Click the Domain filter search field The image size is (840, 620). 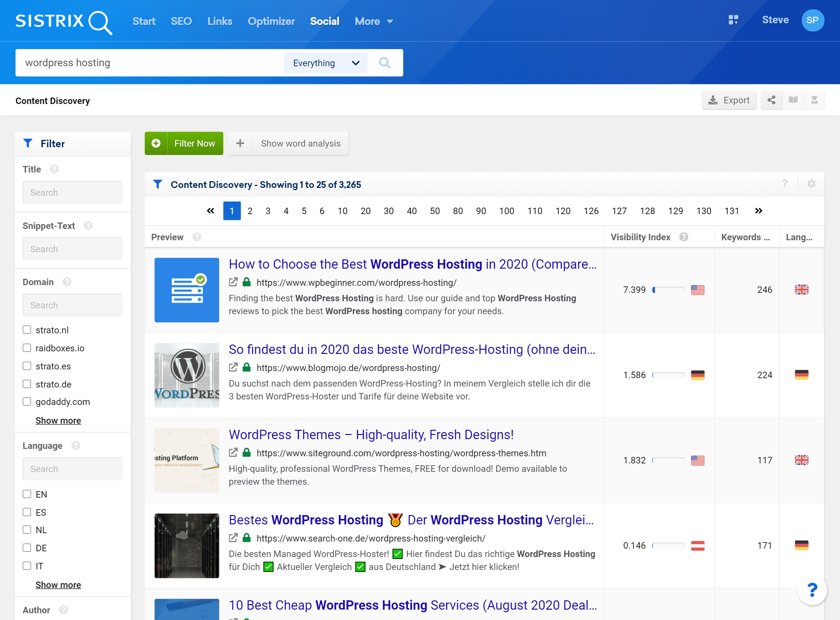(72, 305)
